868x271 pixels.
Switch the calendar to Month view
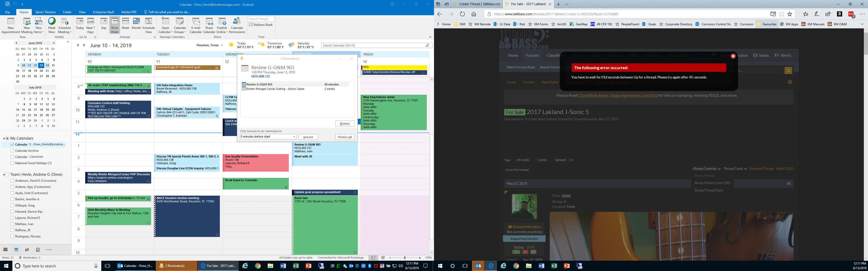(x=136, y=24)
